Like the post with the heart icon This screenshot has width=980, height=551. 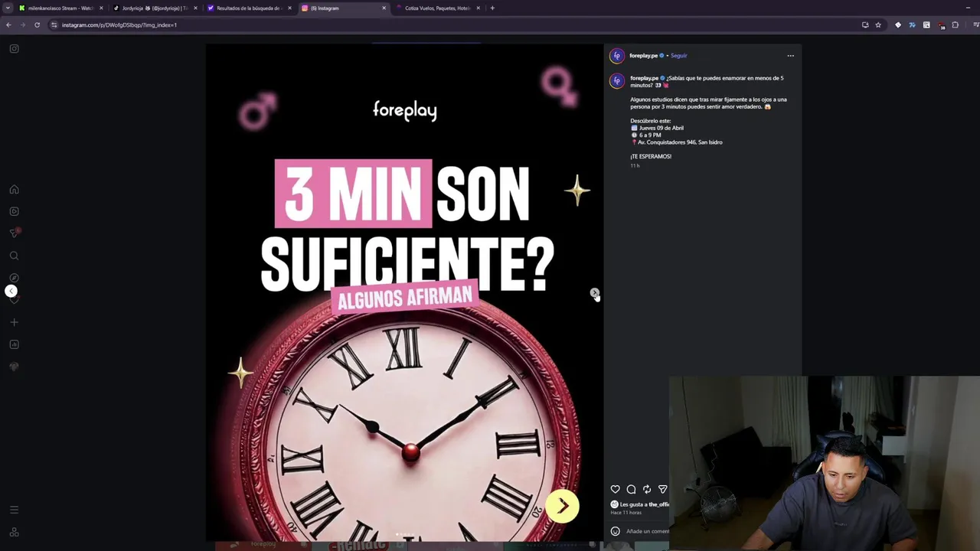click(x=615, y=489)
